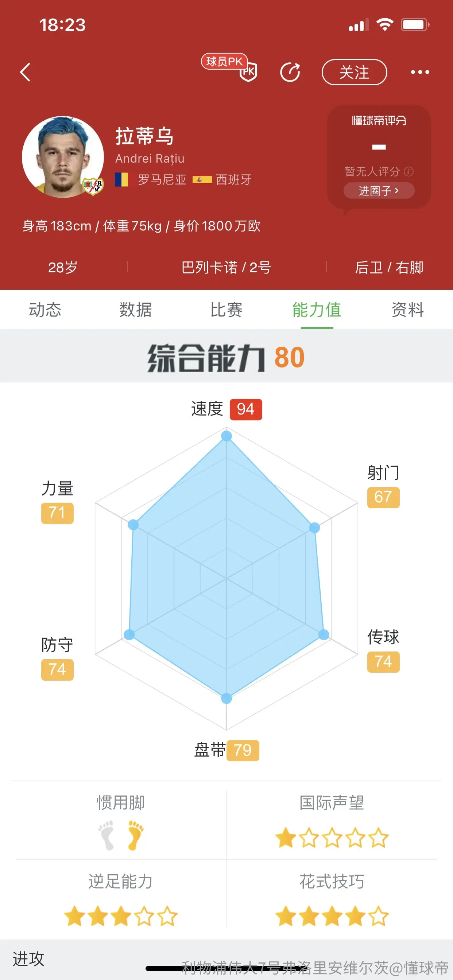This screenshot has height=980, width=453.
Task: Open the 资料 tab
Action: (x=407, y=310)
